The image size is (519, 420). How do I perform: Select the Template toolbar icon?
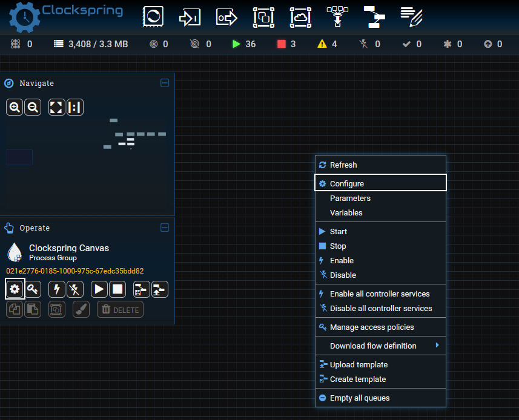(374, 17)
